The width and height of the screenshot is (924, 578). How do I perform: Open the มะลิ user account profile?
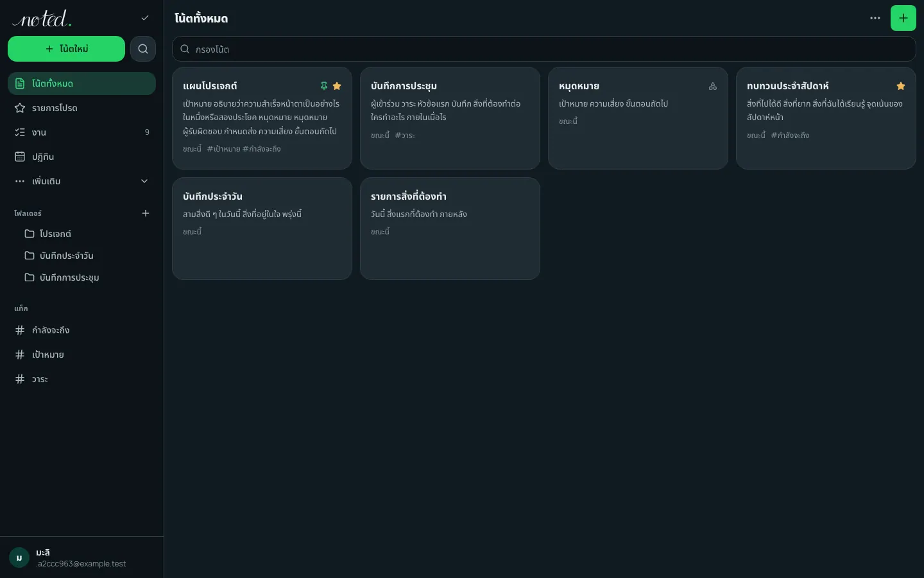(81, 557)
